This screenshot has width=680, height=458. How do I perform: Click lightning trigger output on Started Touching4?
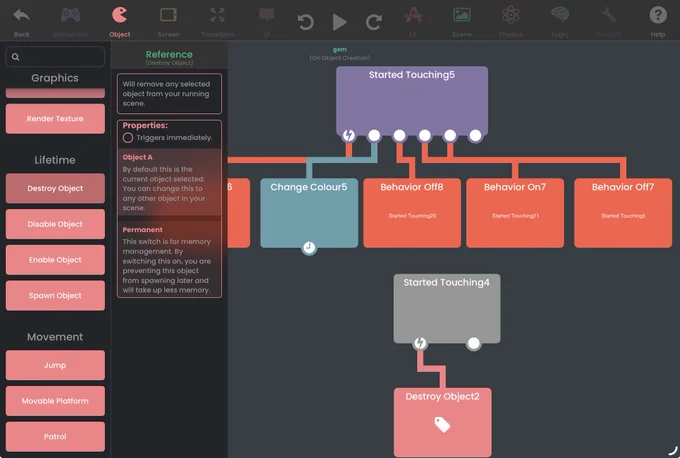point(420,344)
